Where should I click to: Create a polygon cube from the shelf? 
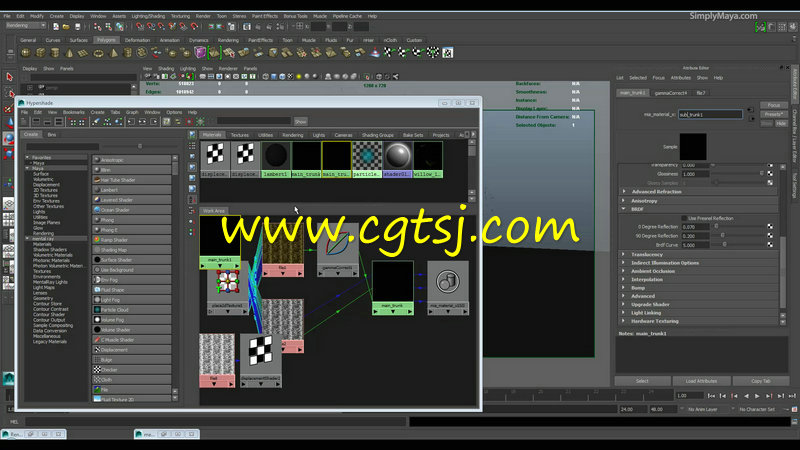click(41, 53)
